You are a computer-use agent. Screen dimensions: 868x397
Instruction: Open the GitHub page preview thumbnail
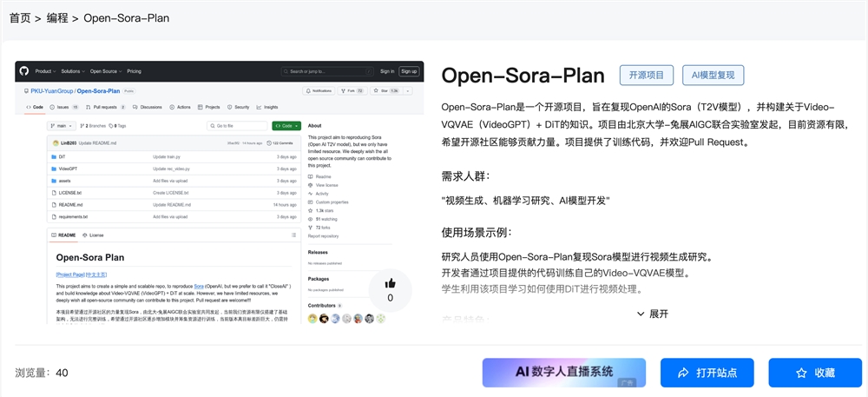click(x=220, y=192)
